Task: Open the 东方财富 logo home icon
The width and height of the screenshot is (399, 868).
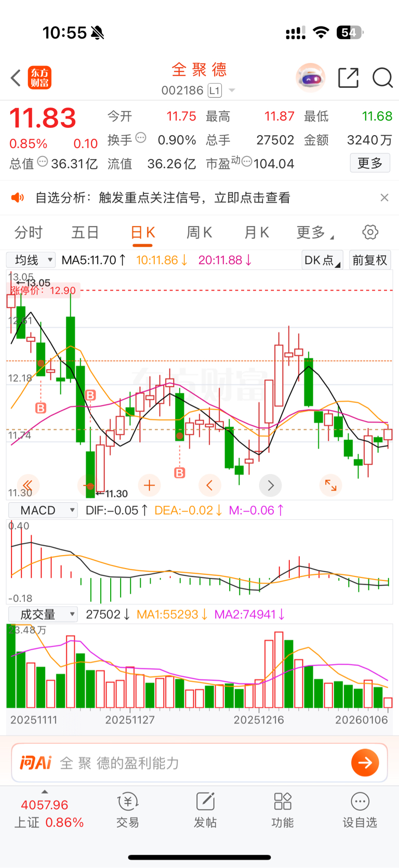Action: click(39, 78)
